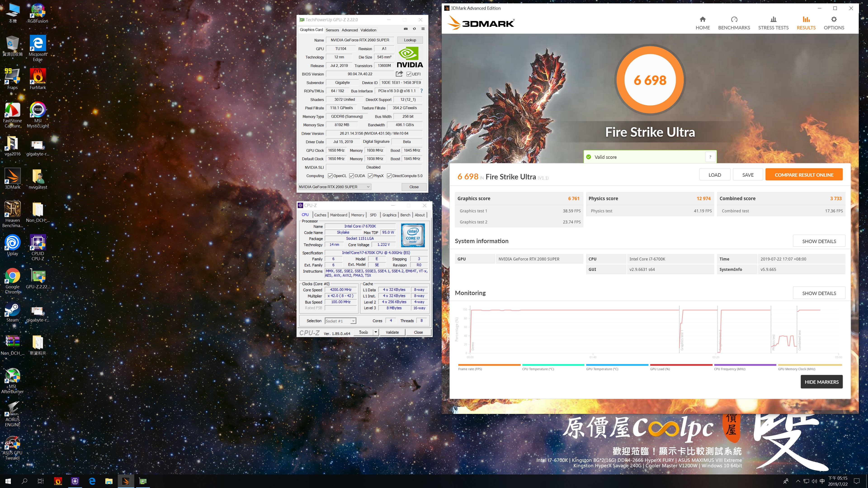Open RGBFusion desktop icon
The image size is (868, 488).
tap(38, 14)
